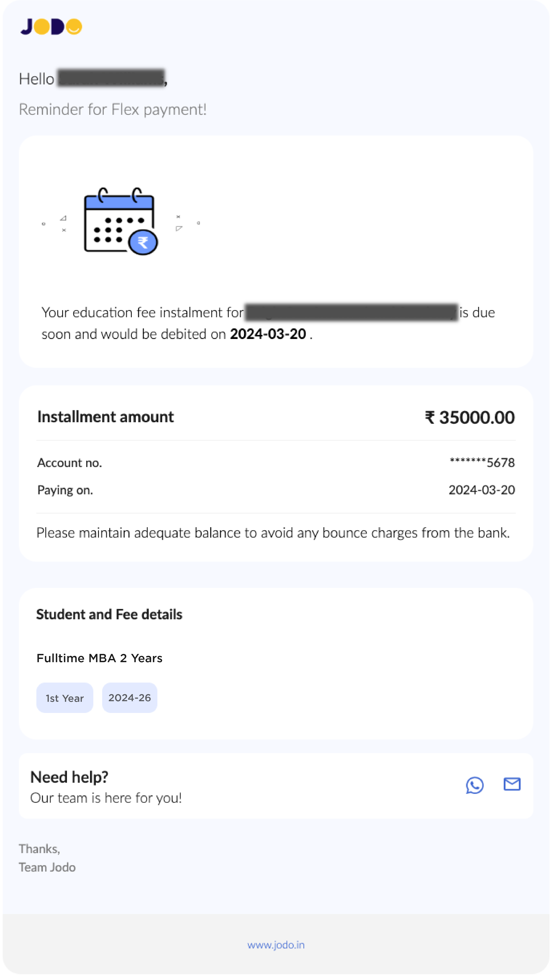Click Reminder for Flex payment text
The height and width of the screenshot is (980, 552).
(x=113, y=110)
